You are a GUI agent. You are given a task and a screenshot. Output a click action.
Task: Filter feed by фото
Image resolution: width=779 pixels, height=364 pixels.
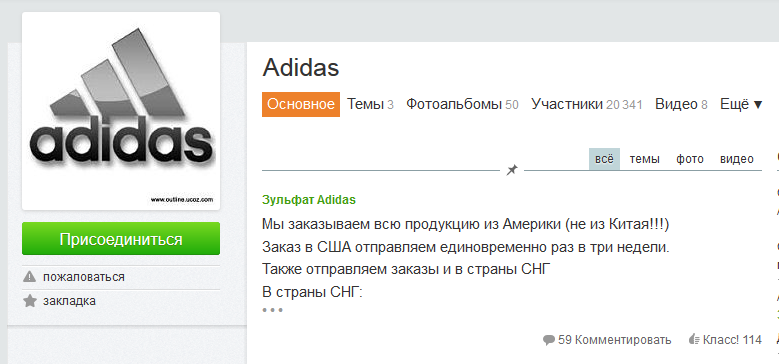coord(690,159)
